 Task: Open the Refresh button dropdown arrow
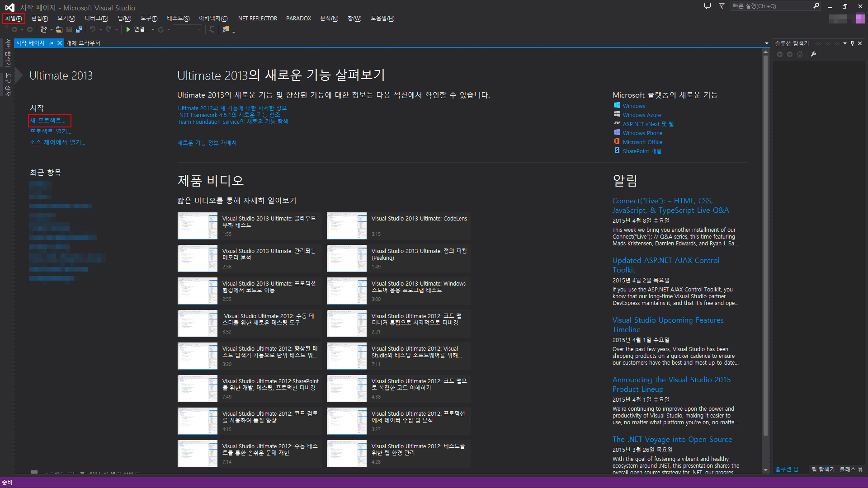pyautogui.click(x=168, y=30)
